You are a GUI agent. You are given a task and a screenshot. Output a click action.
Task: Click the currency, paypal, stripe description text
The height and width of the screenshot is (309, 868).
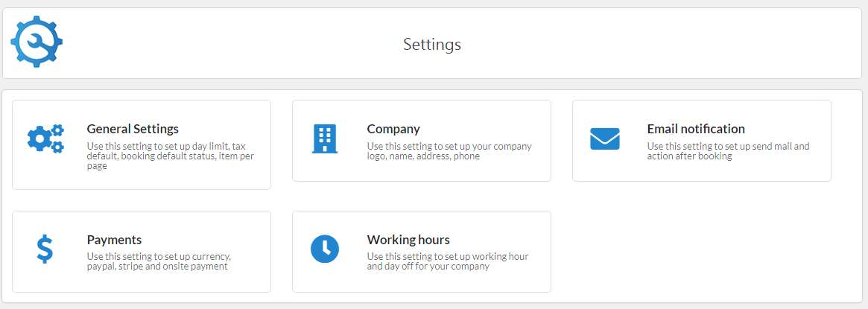coord(159,261)
